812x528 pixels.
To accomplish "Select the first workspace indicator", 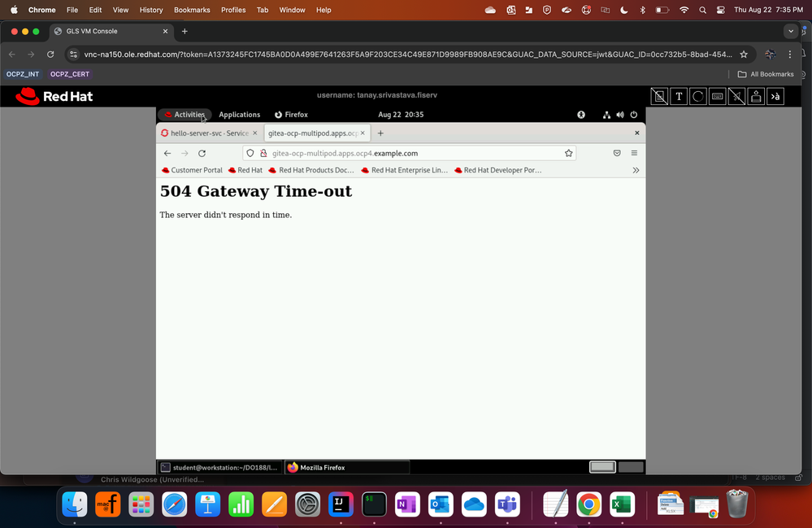I will (x=602, y=467).
